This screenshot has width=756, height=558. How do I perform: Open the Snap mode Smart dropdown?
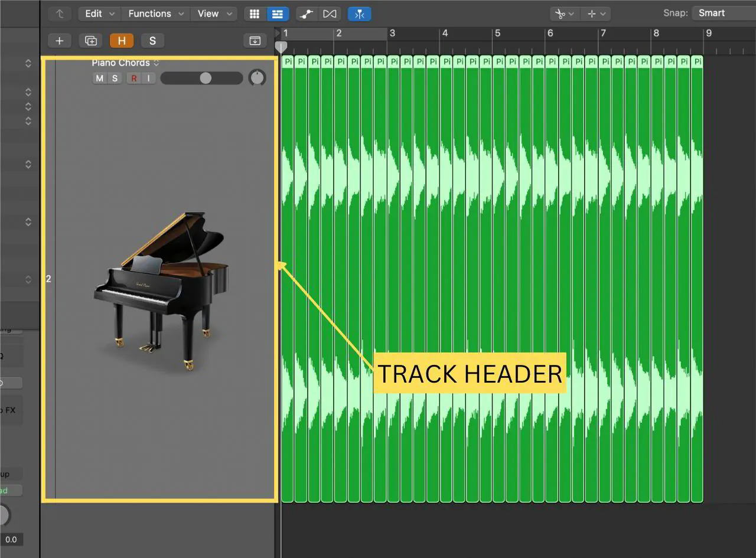tap(711, 12)
